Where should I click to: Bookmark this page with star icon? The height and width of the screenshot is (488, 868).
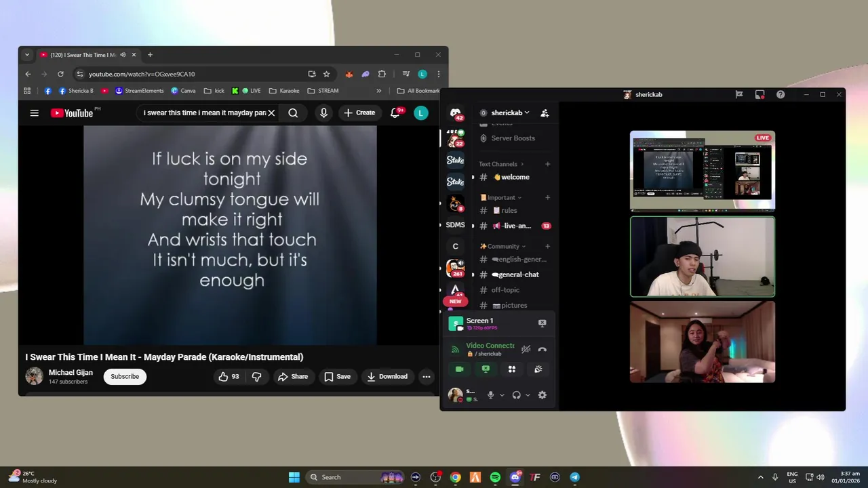326,74
